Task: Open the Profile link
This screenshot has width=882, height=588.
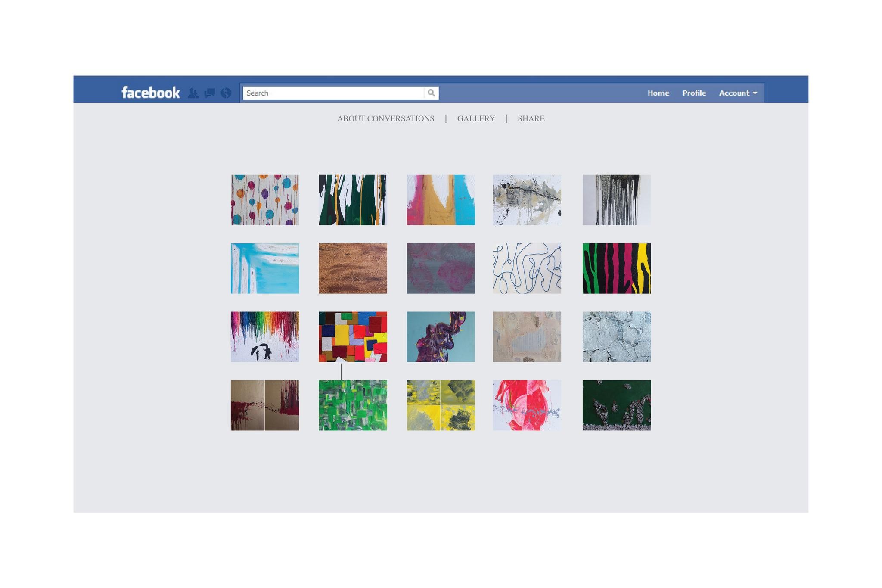Action: click(x=694, y=93)
